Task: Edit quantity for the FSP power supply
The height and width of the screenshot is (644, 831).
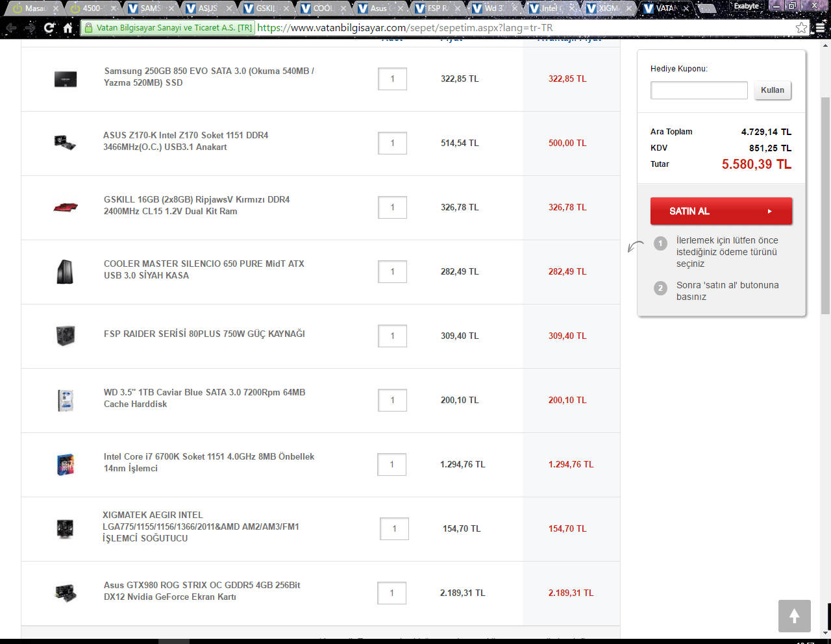Action: (392, 336)
